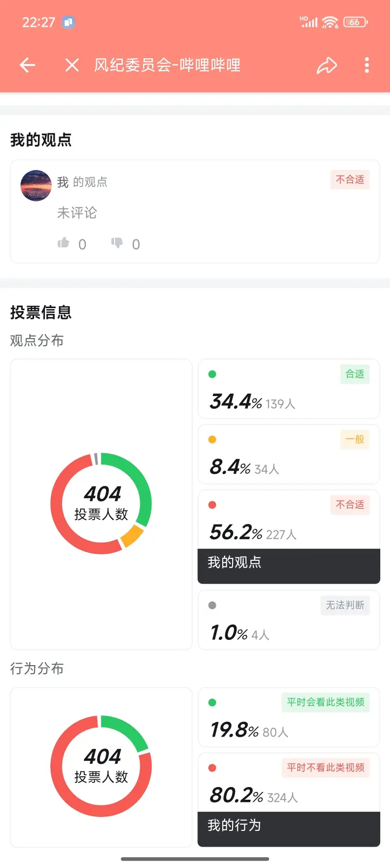
Task: Tap the battery indicator in status bar
Action: click(355, 22)
